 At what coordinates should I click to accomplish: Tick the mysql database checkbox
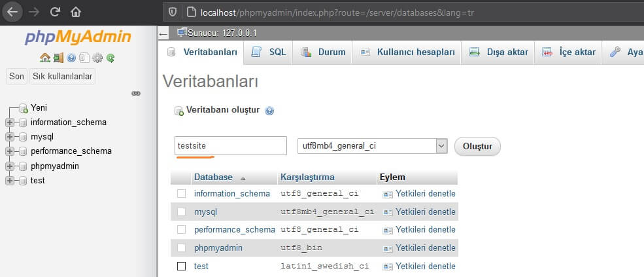point(182,212)
